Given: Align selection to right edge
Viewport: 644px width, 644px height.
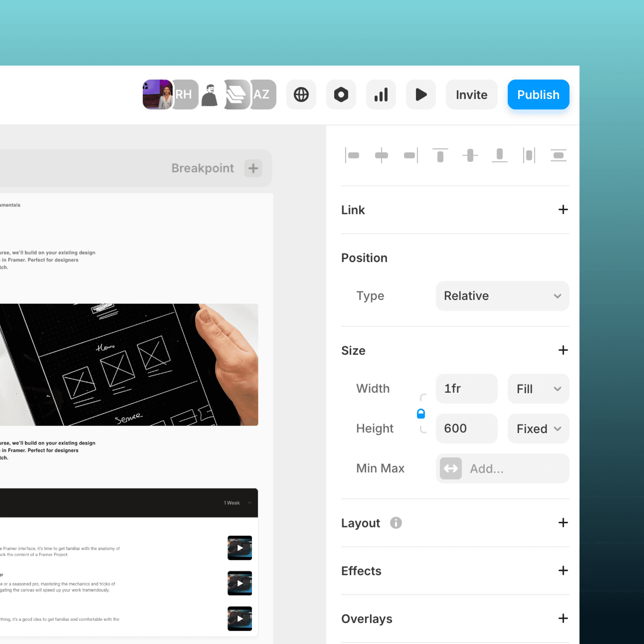Looking at the screenshot, I should coord(411,155).
